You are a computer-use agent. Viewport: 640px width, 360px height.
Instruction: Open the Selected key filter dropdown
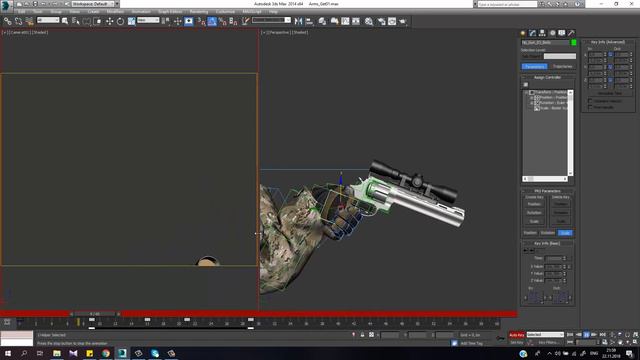click(545, 335)
